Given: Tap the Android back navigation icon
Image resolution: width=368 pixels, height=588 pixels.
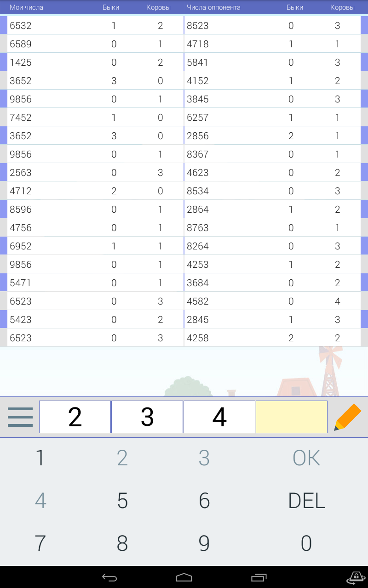Looking at the screenshot, I should coord(109,577).
